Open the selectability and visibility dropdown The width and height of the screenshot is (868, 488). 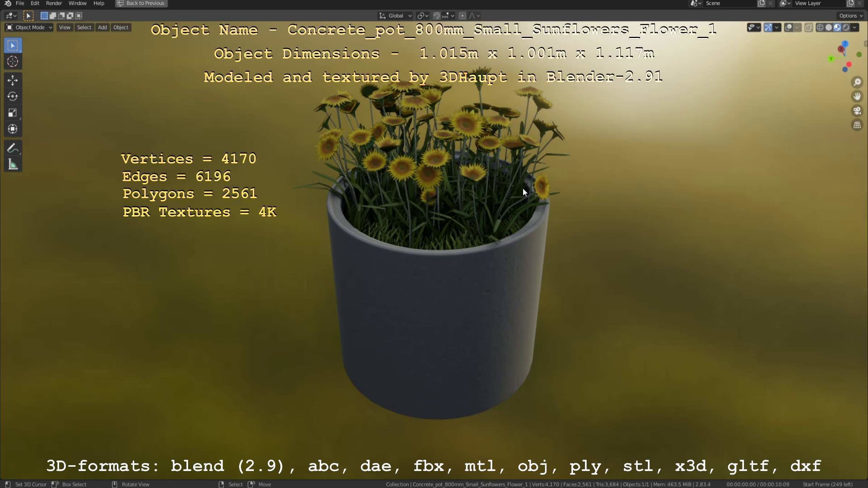754,27
